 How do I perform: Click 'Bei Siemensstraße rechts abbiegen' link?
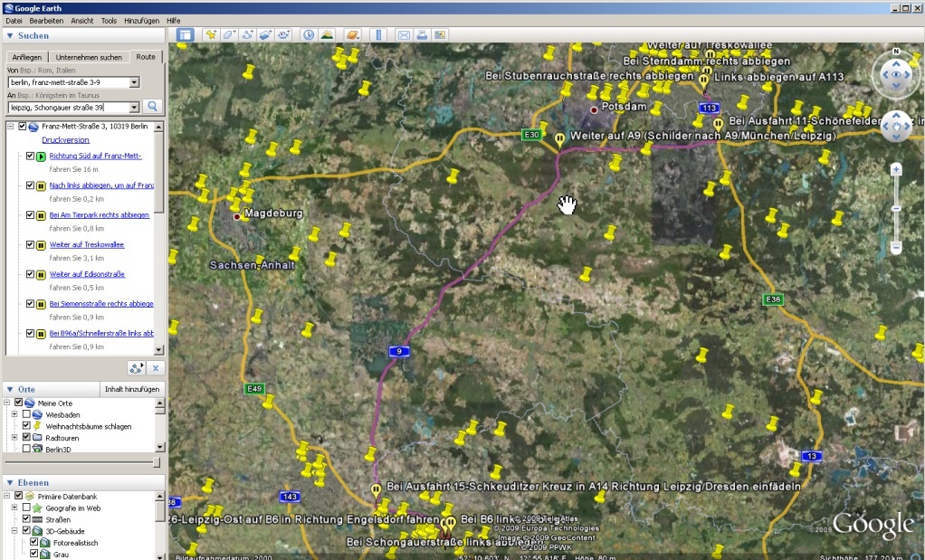[x=101, y=304]
